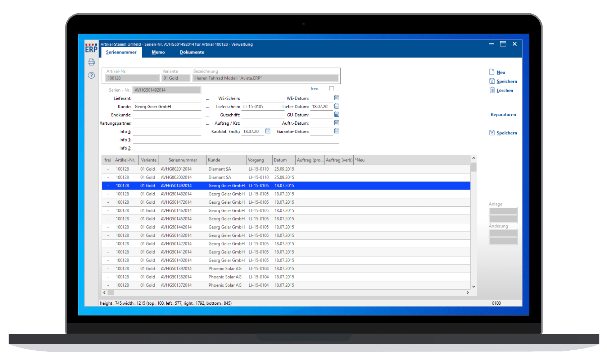Open calendar for GU-Datum
Viewport: 607px width, 364px height.
pos(336,114)
